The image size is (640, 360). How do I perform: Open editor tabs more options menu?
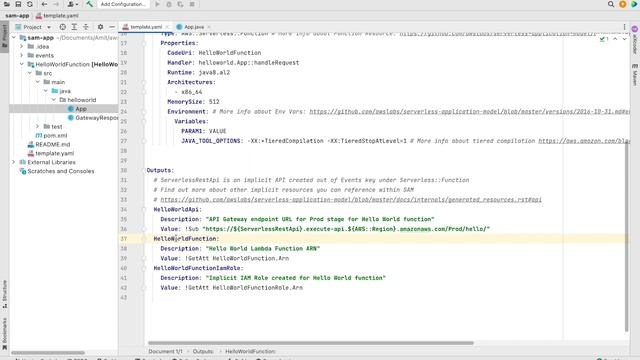[624, 27]
